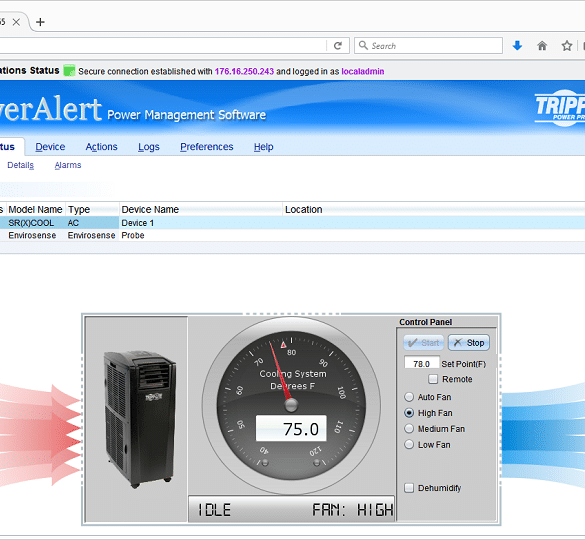This screenshot has height=540, width=585.
Task: Click the FAN: HIGH status text
Action: (353, 510)
